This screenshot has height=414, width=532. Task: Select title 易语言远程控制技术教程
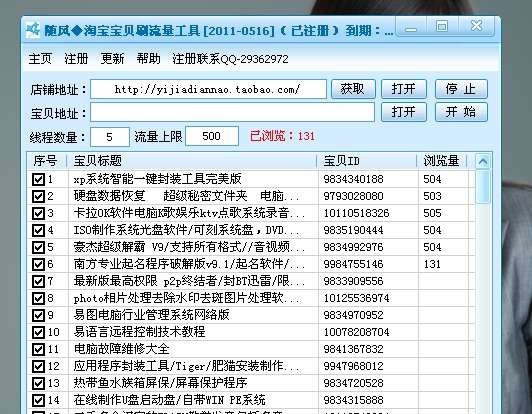tap(139, 332)
